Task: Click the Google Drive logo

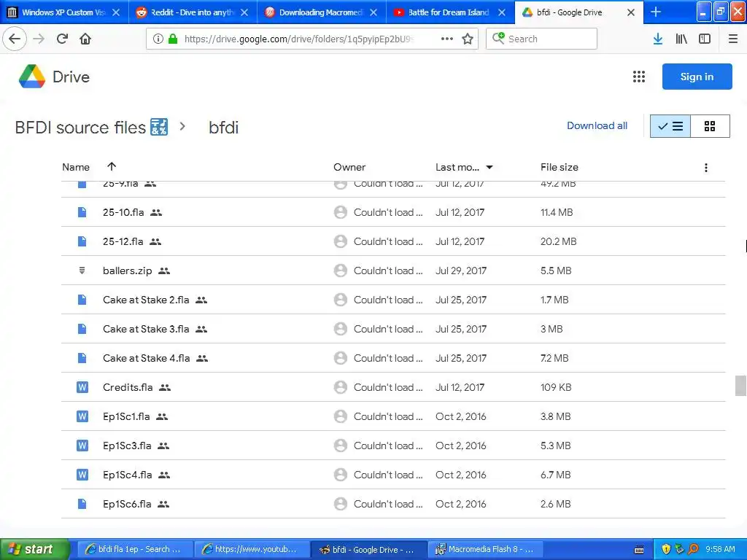Action: click(32, 77)
